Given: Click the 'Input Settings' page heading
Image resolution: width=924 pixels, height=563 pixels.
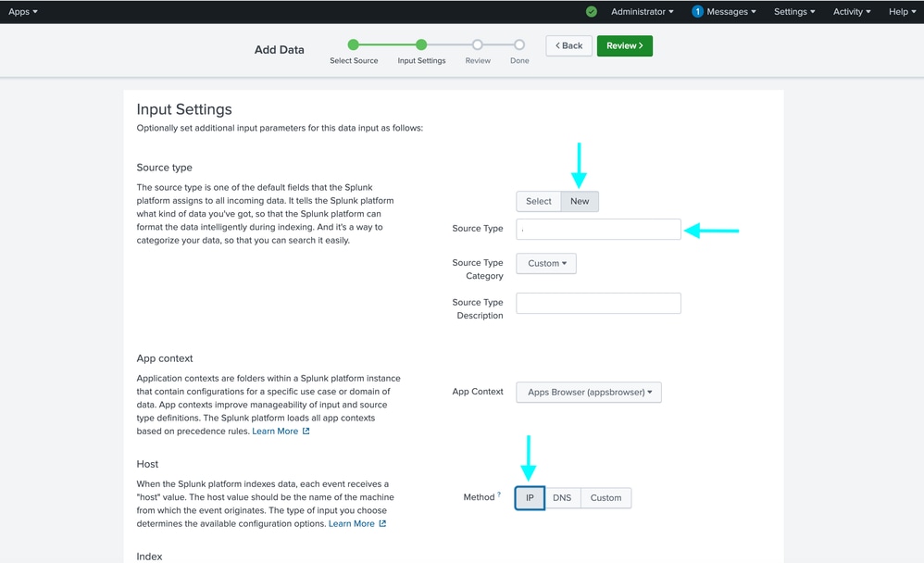Looking at the screenshot, I should (184, 109).
